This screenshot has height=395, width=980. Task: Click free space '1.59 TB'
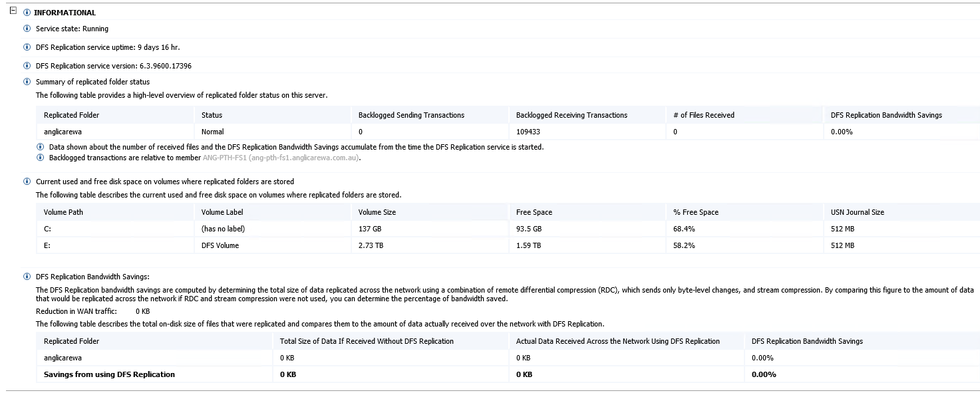tap(528, 245)
